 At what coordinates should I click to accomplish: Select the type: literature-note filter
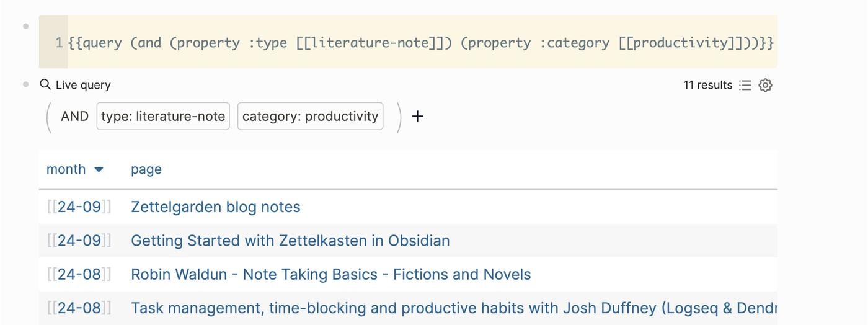163,116
